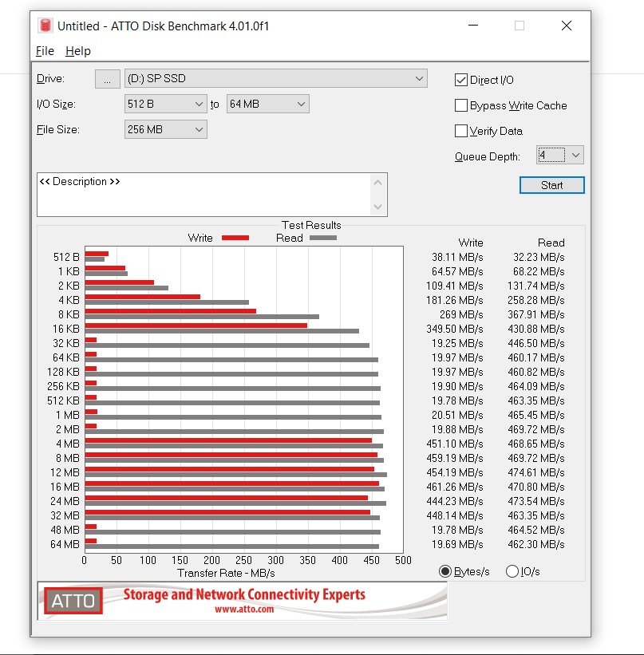Screen dimensions: 644x655
Task: Click the red write bar for 16 KB
Action: 196,326
